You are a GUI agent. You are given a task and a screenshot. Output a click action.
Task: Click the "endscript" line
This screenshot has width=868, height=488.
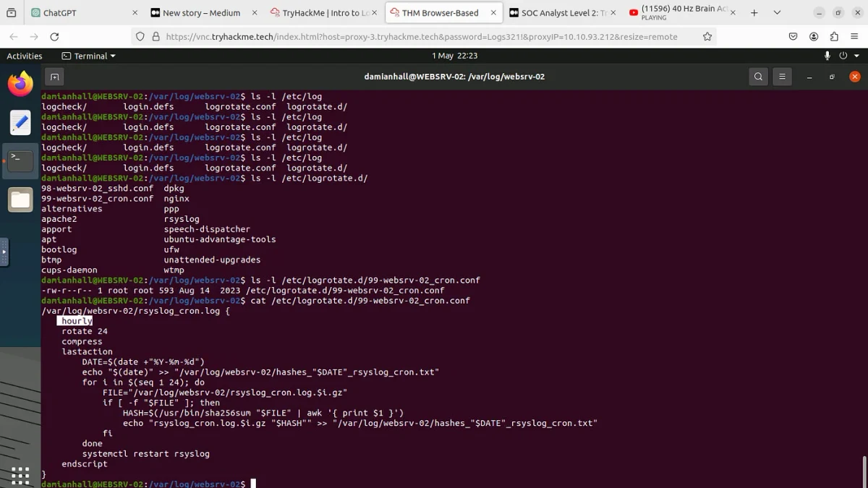85,464
